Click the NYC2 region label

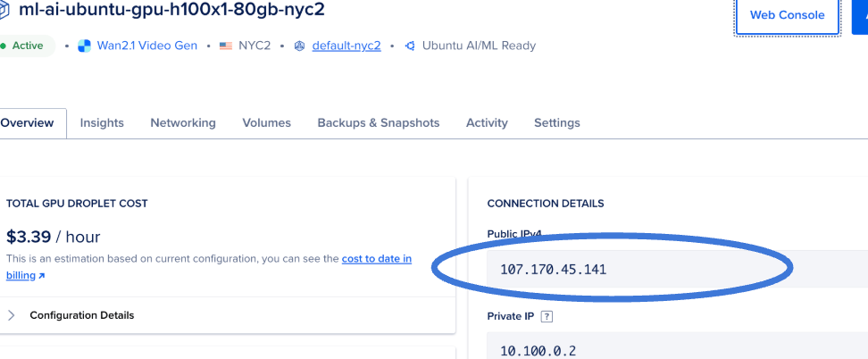(255, 46)
